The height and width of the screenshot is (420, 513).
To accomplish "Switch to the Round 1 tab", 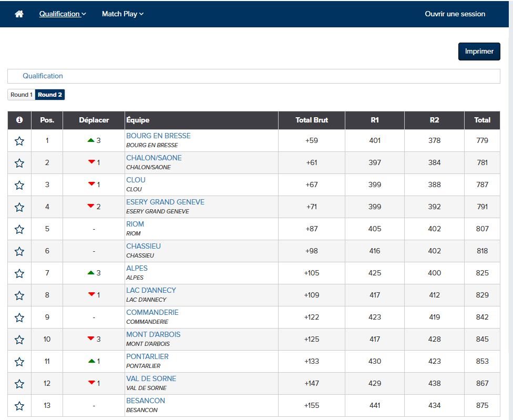I will [22, 95].
